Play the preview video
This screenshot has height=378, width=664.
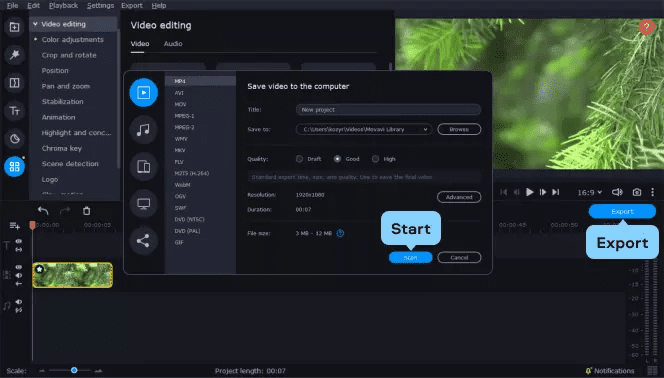click(529, 192)
